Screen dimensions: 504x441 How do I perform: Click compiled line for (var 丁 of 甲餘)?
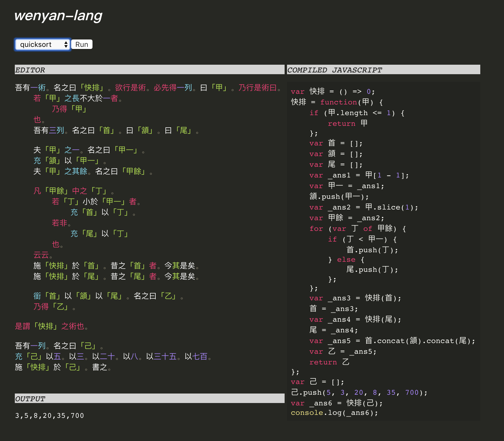tap(358, 229)
